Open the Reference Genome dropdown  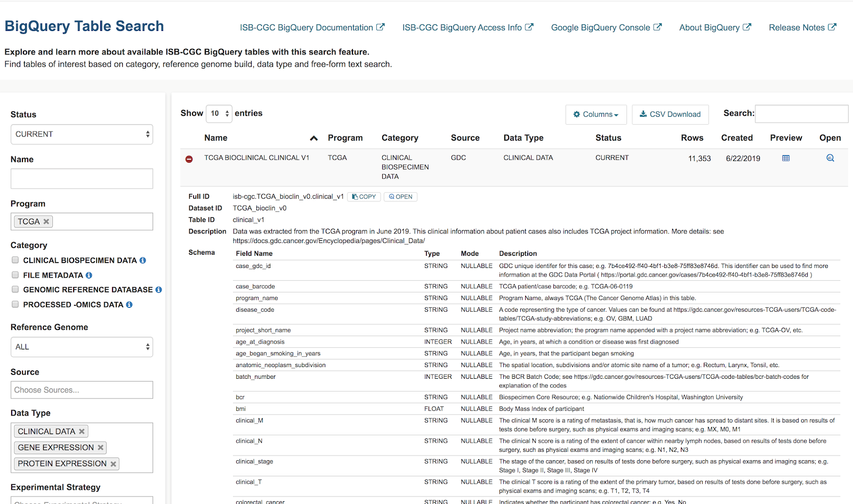click(82, 347)
